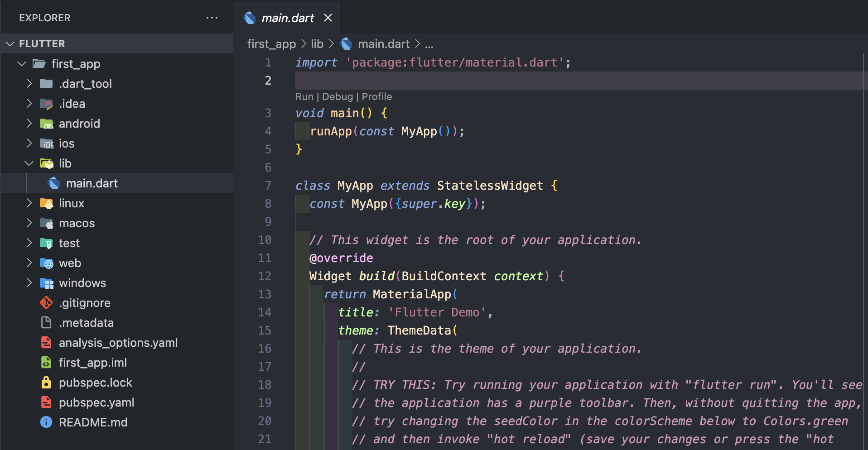This screenshot has width=868, height=450.
Task: Select lib in the breadcrumb path
Action: pos(317,44)
